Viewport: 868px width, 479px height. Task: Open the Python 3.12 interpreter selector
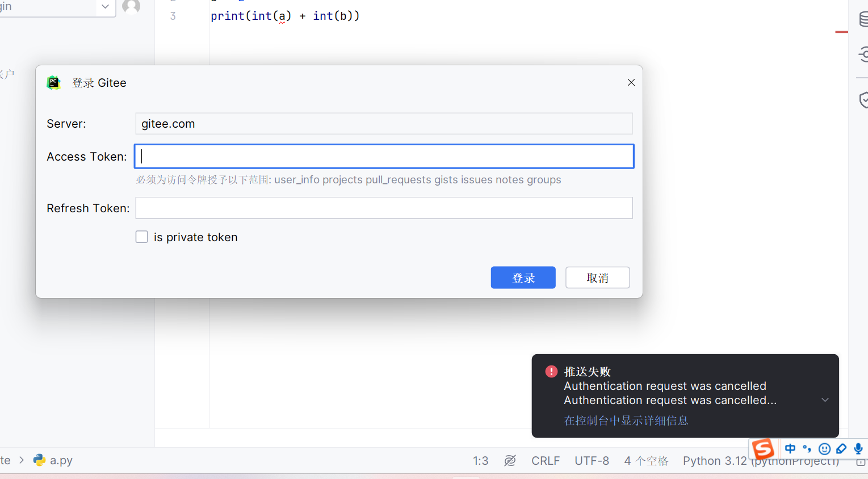click(761, 461)
